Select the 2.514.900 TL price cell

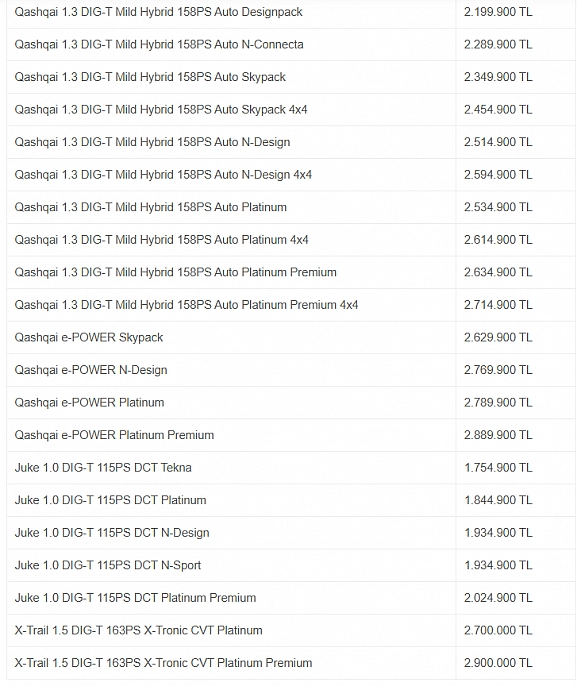coord(515,142)
